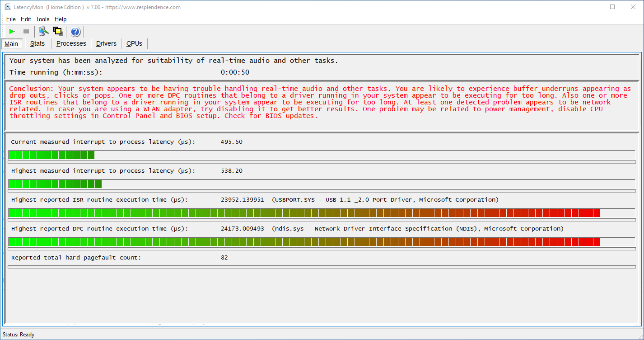Click the system analyzed header sentence
This screenshot has width=644, height=340.
tap(173, 61)
